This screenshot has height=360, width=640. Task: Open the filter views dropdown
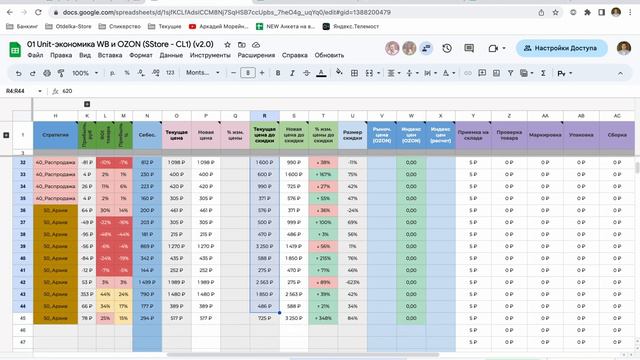pos(527,73)
